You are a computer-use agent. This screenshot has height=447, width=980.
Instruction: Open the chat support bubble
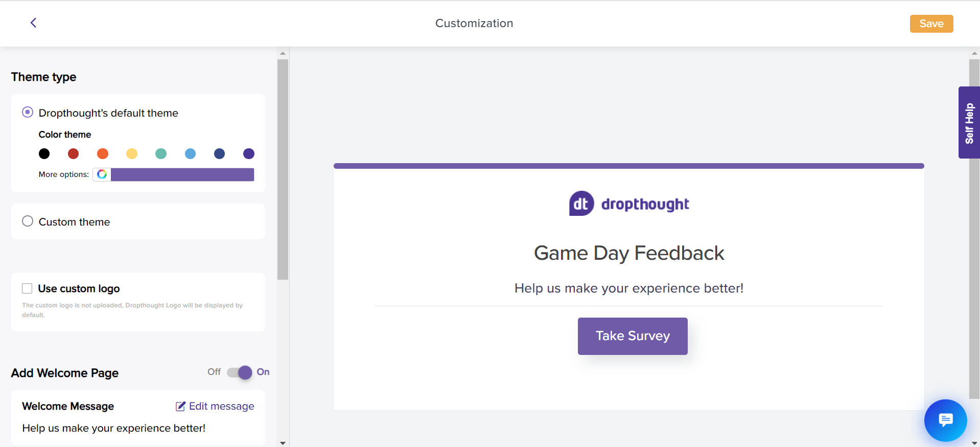pos(945,420)
